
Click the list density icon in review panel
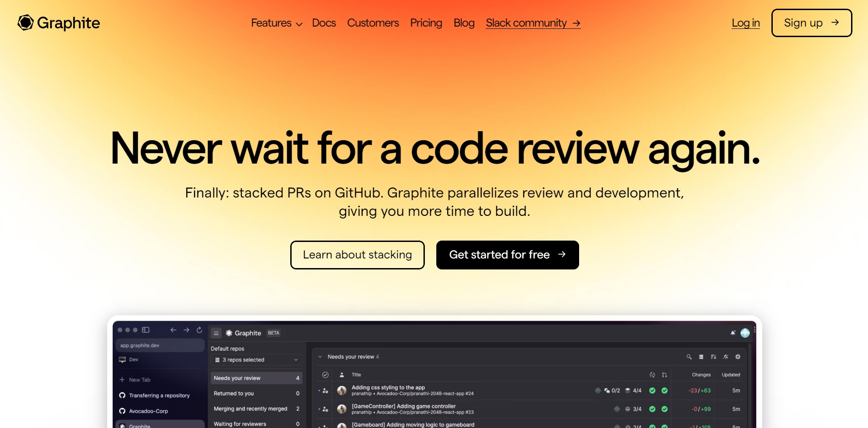[701, 357]
